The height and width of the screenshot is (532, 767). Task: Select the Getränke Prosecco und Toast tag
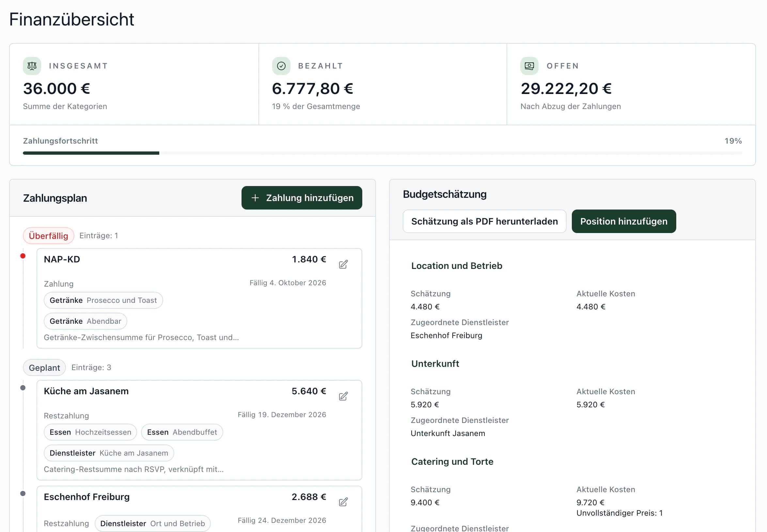[103, 300]
